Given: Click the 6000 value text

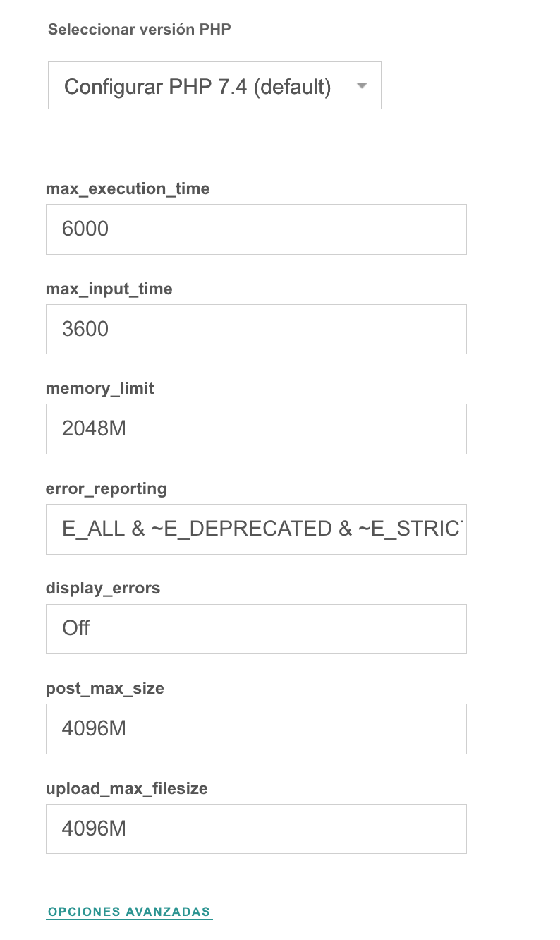Looking at the screenshot, I should click(x=85, y=229).
